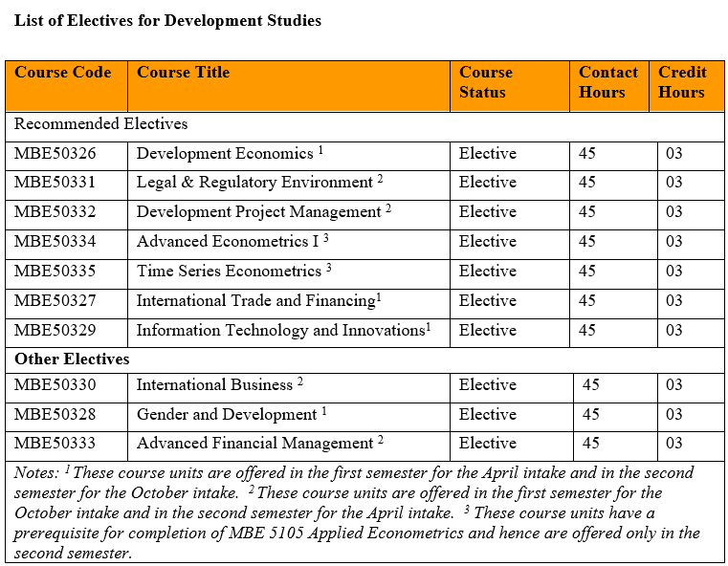Click the Course Status column header

point(486,82)
